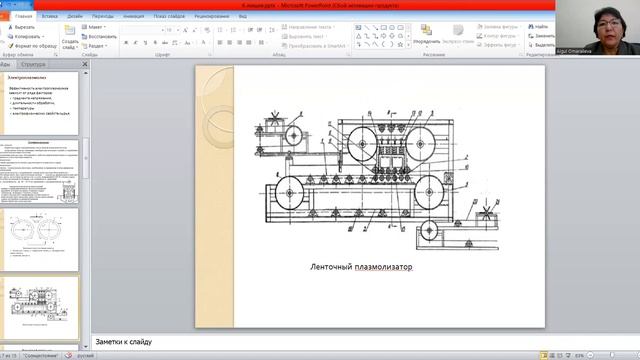Toggle align text left
The width and height of the screenshot is (640, 360).
pyautogui.click(x=220, y=42)
